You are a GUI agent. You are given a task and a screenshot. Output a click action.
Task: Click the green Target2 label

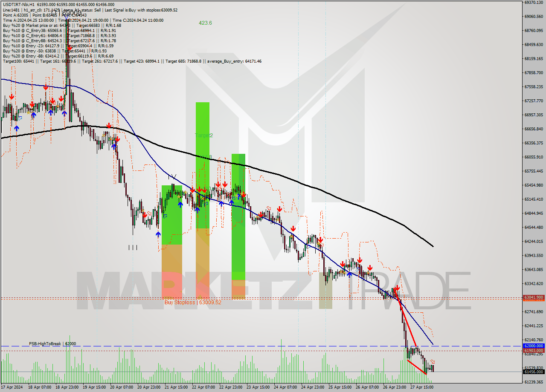204,135
